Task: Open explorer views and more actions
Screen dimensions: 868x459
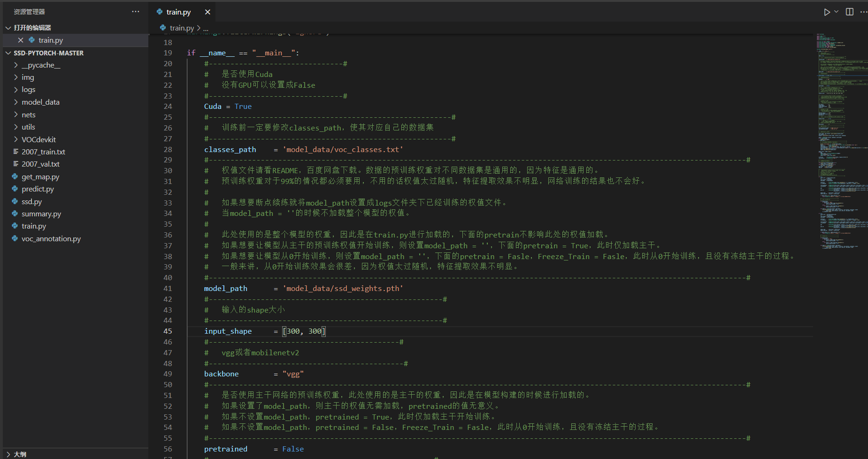Action: [x=136, y=12]
